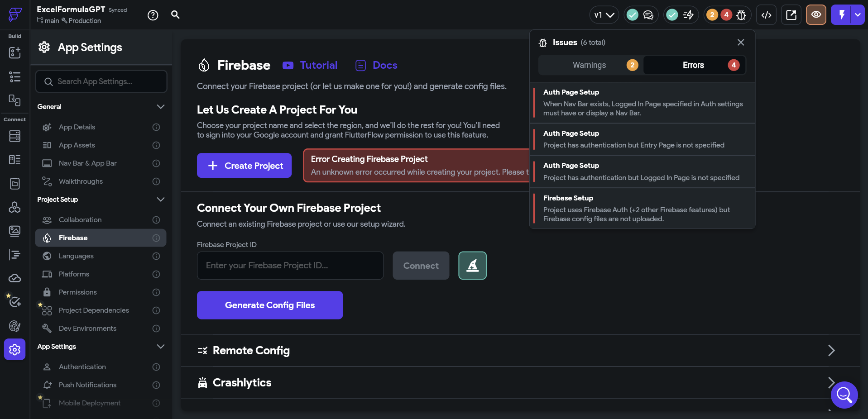Screen dimensions: 868x419
Task: Close the Issues panel
Action: click(x=741, y=42)
